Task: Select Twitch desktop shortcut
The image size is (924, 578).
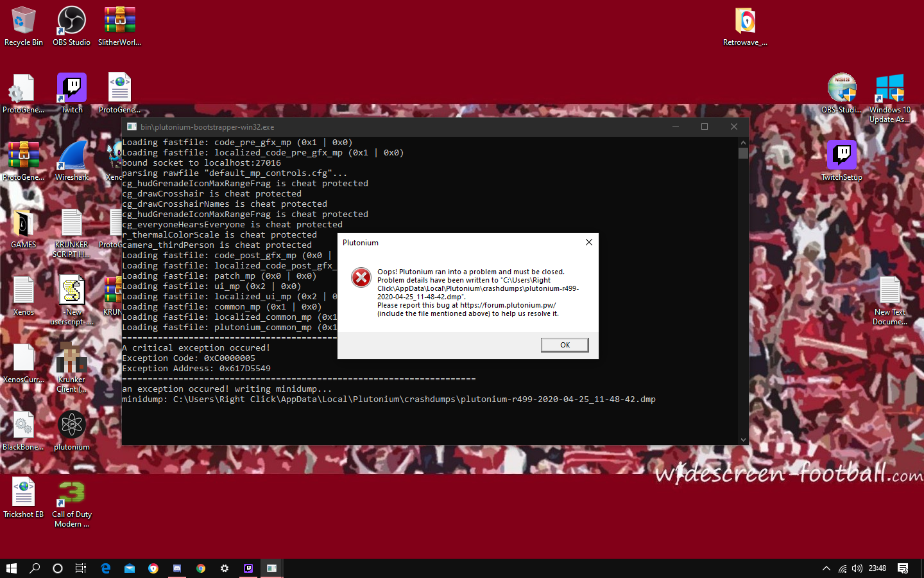Action: (72, 94)
